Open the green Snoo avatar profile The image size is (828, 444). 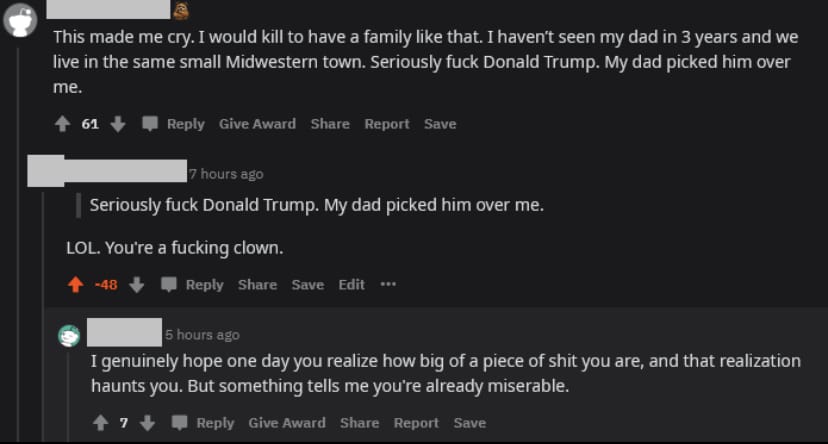tap(69, 336)
